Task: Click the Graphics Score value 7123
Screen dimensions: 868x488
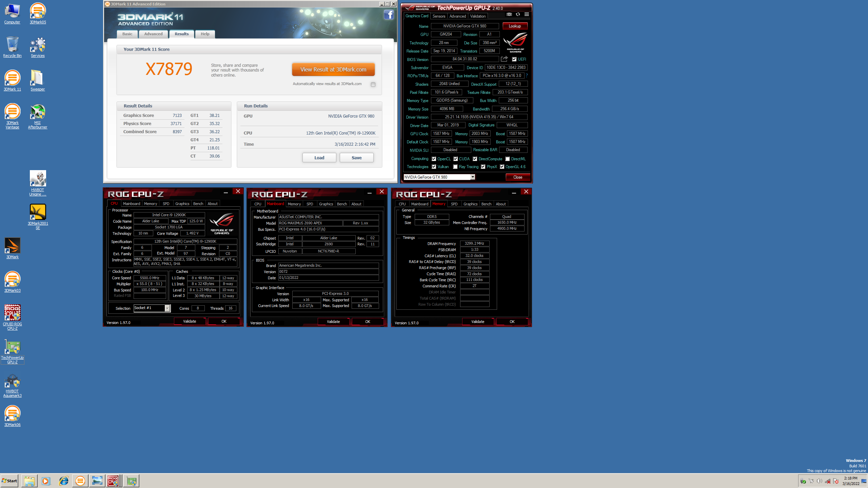Action: tap(177, 116)
